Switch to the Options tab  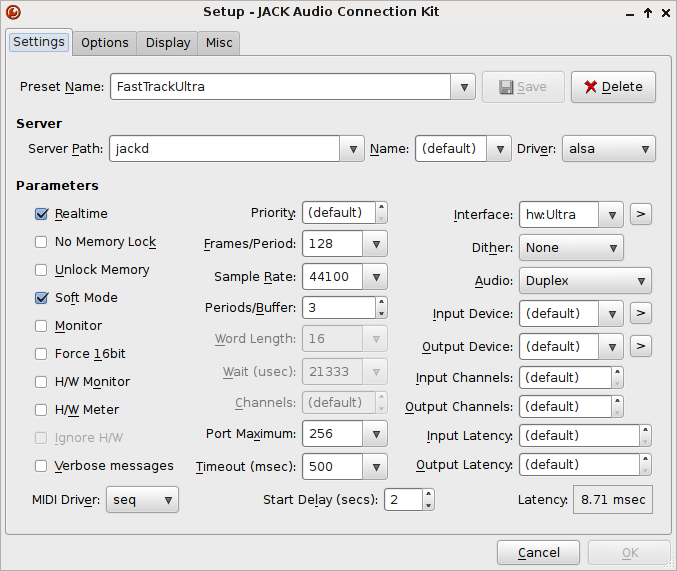tap(105, 43)
